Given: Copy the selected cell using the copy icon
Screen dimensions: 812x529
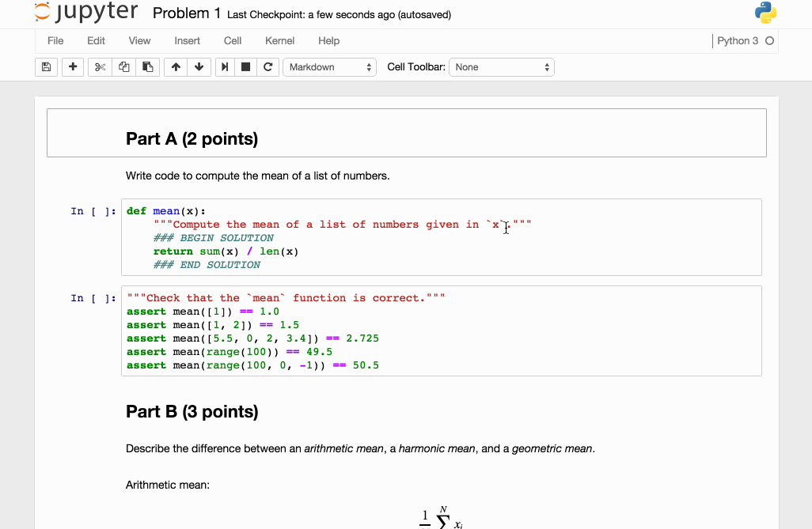Looking at the screenshot, I should (x=123, y=67).
